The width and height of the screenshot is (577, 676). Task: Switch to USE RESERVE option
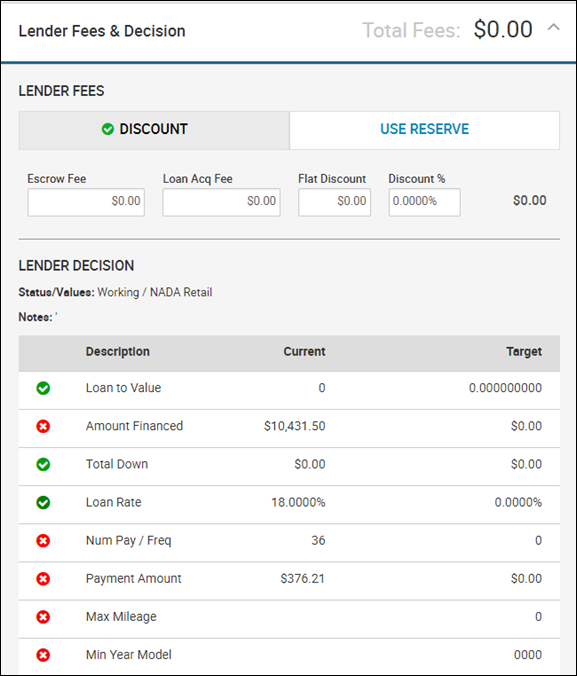[425, 130]
